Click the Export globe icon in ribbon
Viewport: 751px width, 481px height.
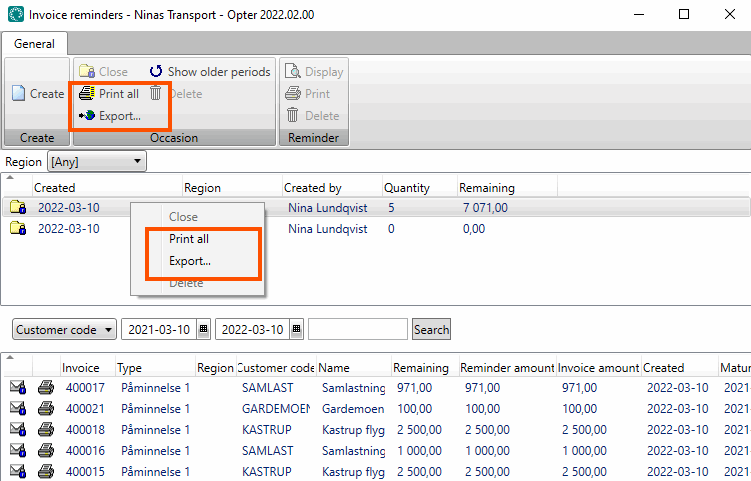(87, 116)
